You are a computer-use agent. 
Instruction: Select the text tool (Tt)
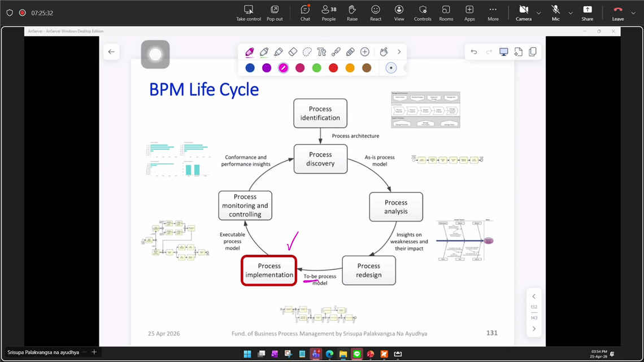(x=321, y=52)
